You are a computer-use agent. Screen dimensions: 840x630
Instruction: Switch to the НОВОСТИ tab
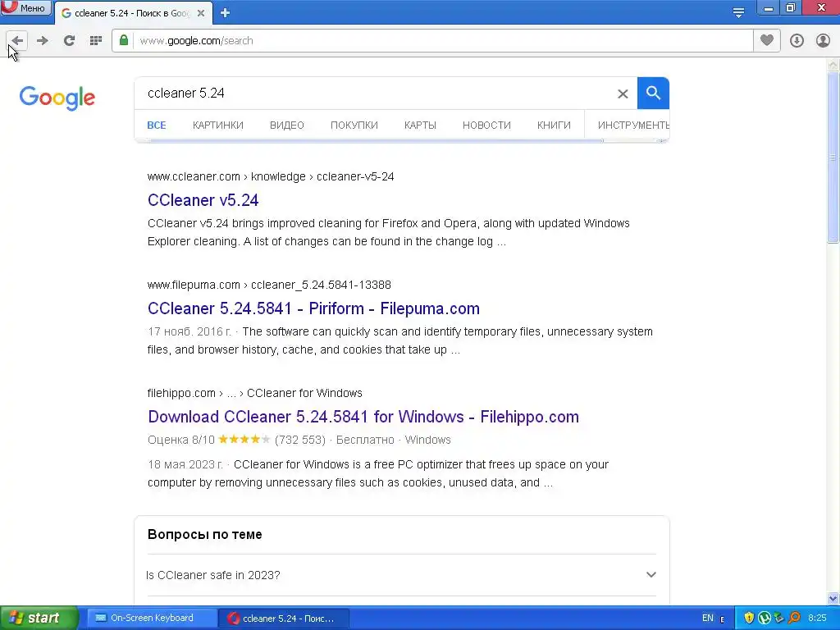coord(486,126)
